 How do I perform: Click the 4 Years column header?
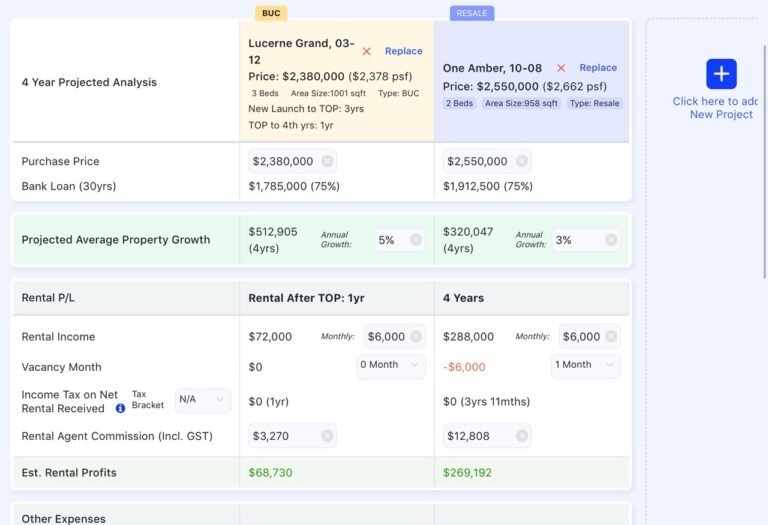[x=463, y=298]
